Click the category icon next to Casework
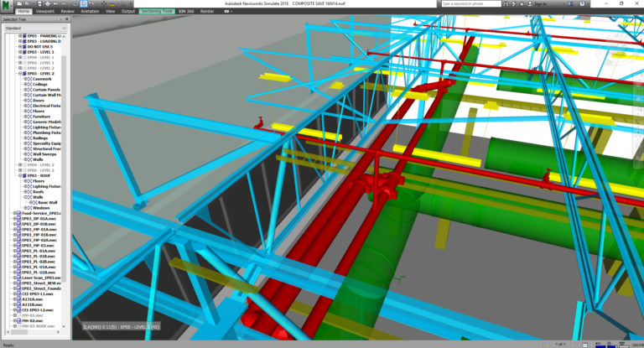This screenshot has height=348, width=644. point(29,79)
